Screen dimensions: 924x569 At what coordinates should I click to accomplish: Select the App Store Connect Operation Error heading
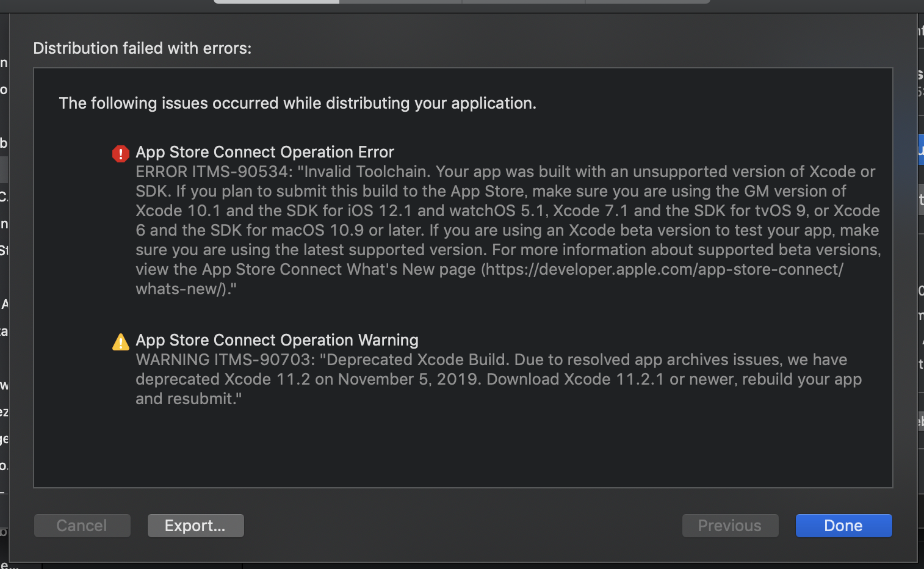[x=265, y=152]
